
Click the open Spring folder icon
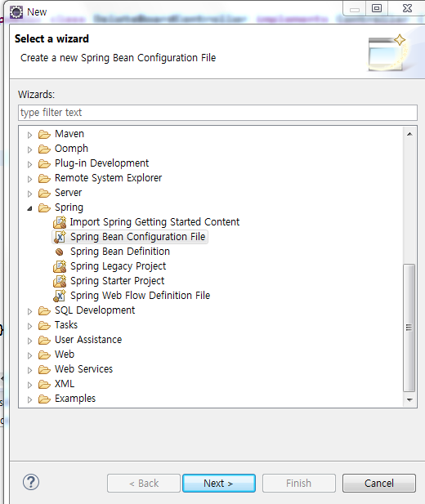tap(44, 207)
